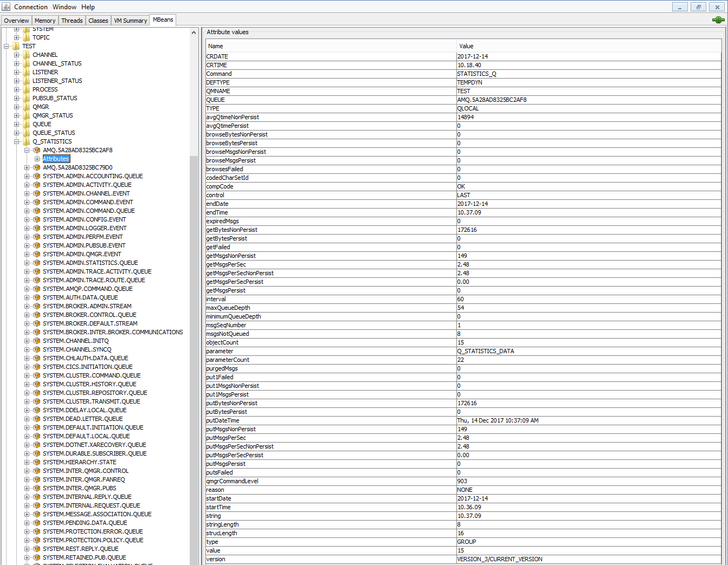Click the tree scrollbar up arrow
The height and width of the screenshot is (565, 728).
tap(194, 33)
